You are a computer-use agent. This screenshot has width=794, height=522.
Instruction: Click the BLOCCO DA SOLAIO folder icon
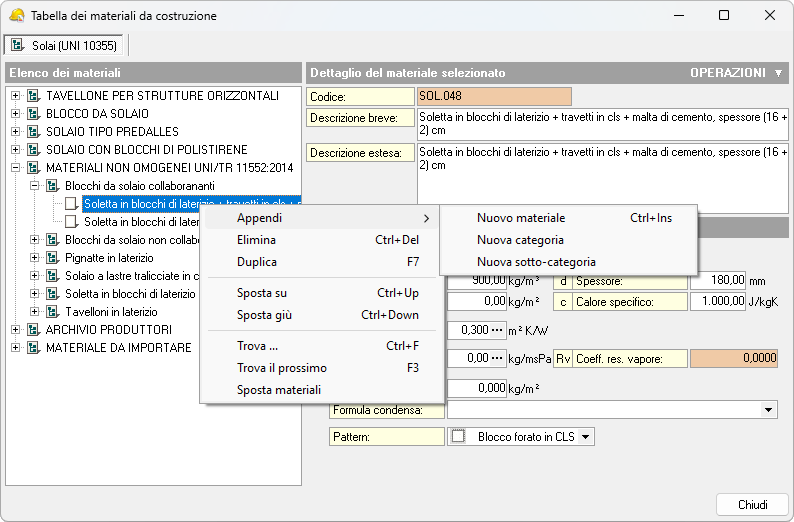coord(33,114)
